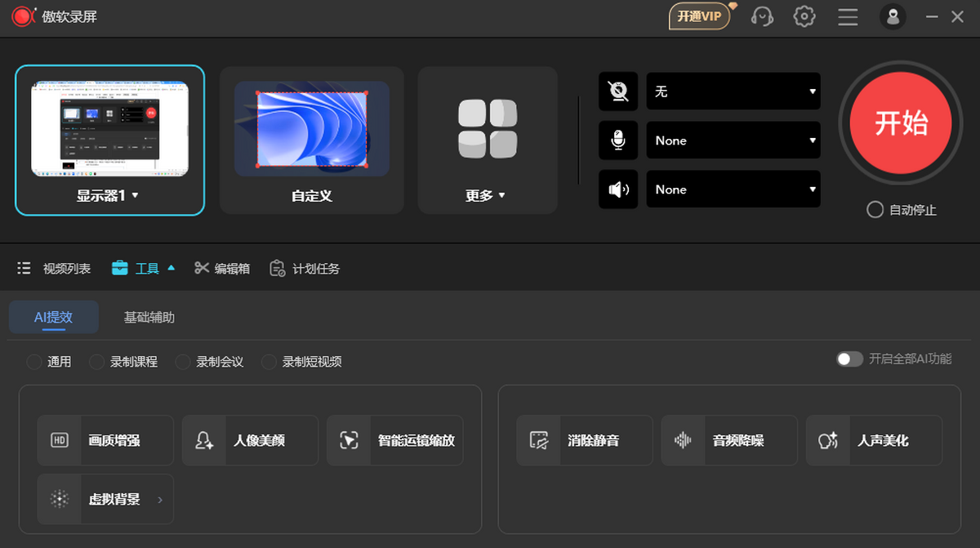
Task: Select the 显示器1 screen thumbnail
Action: click(109, 129)
